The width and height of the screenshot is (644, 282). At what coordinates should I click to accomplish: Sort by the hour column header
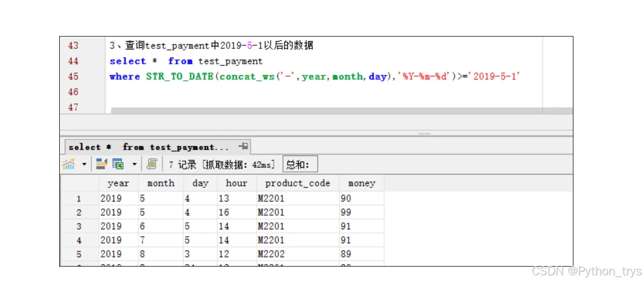click(x=236, y=183)
